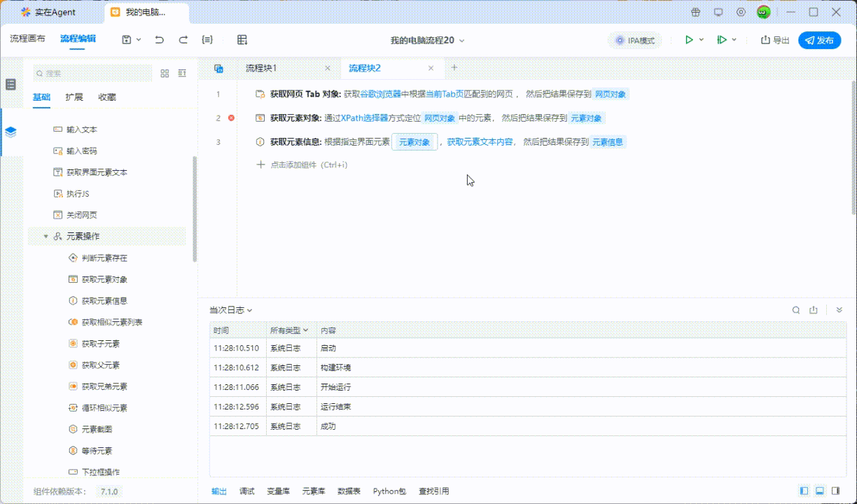Image resolution: width=857 pixels, height=504 pixels.
Task: Select the 执行JS component
Action: click(78, 194)
